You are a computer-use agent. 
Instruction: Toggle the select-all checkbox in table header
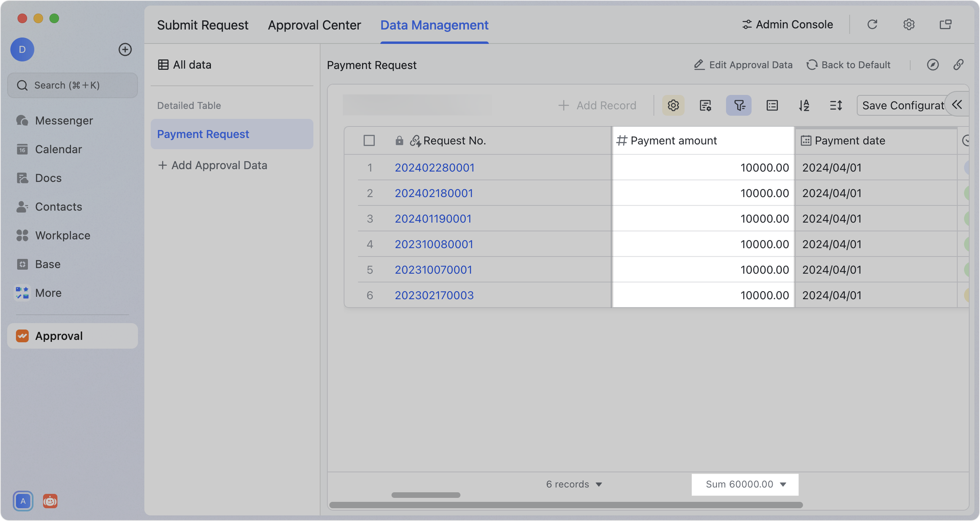point(369,140)
